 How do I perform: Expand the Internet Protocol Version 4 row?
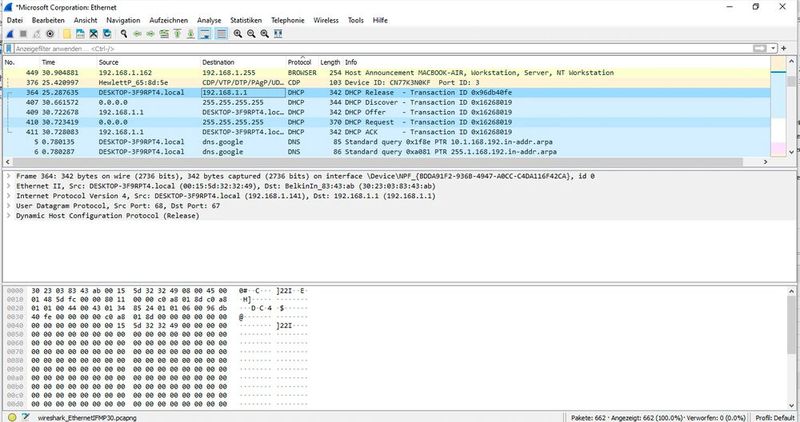coord(9,196)
